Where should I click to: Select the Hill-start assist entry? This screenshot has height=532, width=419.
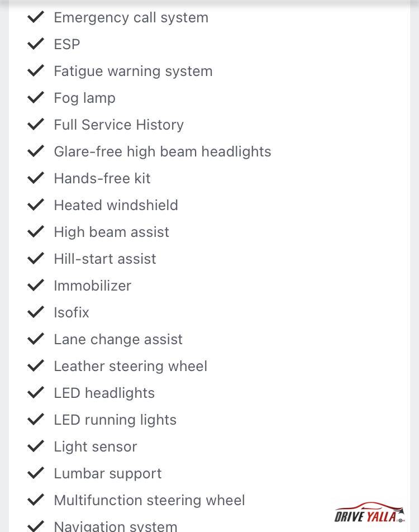pos(105,259)
